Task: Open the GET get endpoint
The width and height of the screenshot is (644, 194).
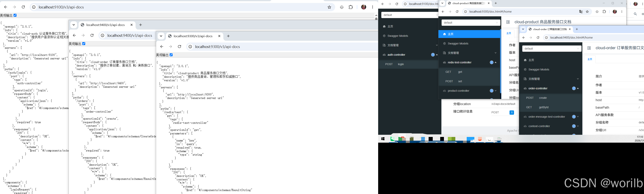Action: pos(469,72)
